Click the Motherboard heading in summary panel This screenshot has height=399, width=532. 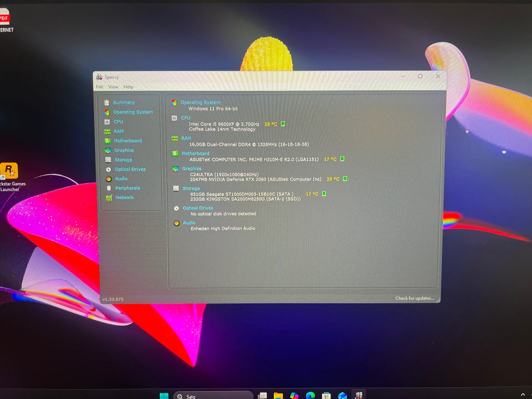pyautogui.click(x=196, y=154)
